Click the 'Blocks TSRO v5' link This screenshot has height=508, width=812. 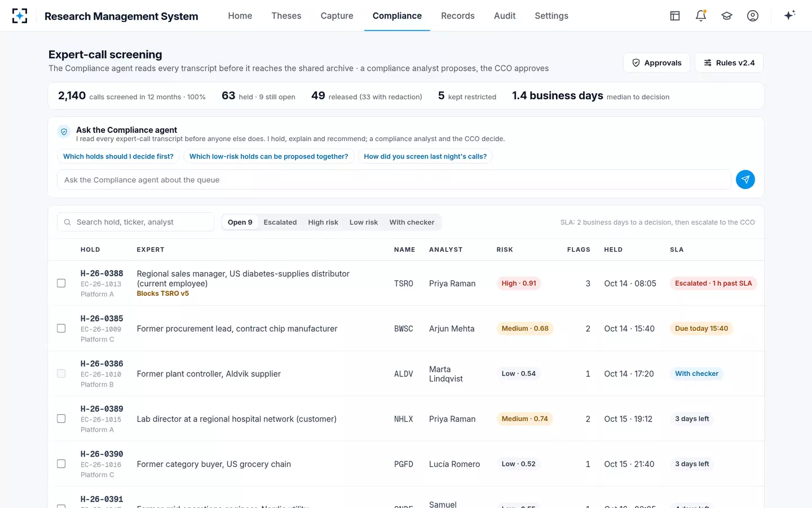coord(163,294)
